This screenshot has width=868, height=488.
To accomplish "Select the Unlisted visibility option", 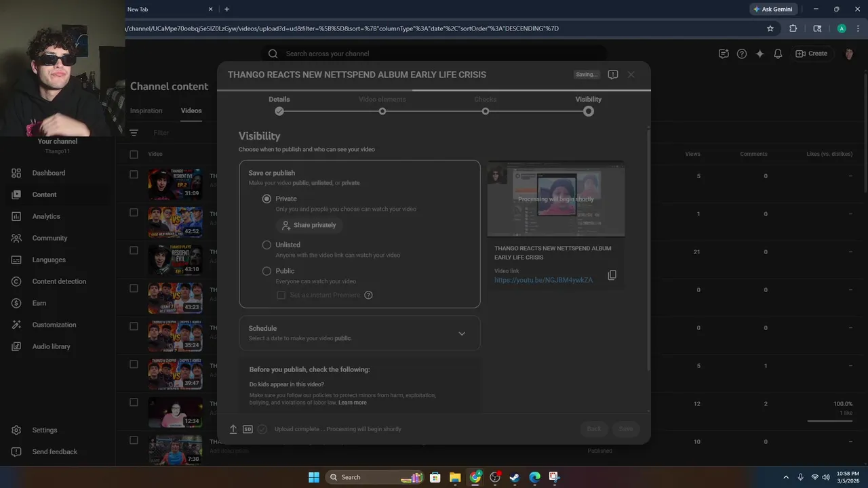I will pyautogui.click(x=267, y=245).
